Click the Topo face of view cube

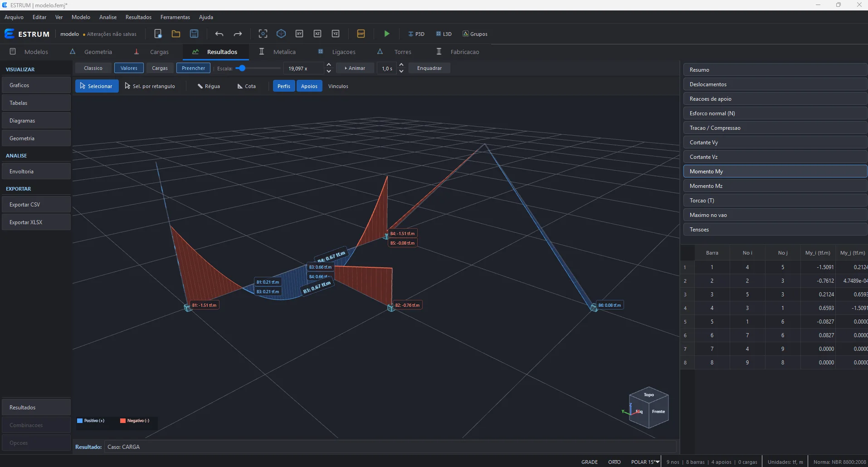(649, 395)
